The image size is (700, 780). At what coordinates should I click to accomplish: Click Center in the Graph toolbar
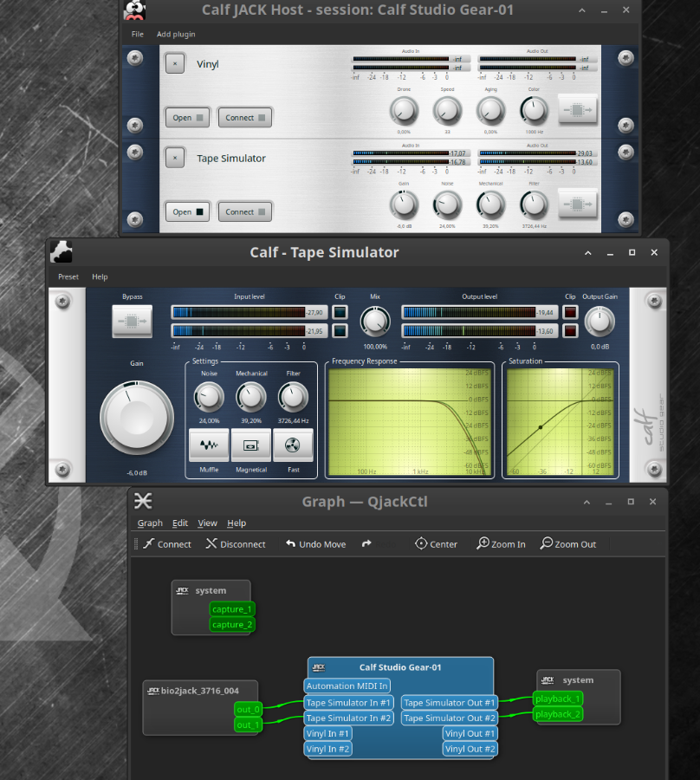click(x=436, y=544)
